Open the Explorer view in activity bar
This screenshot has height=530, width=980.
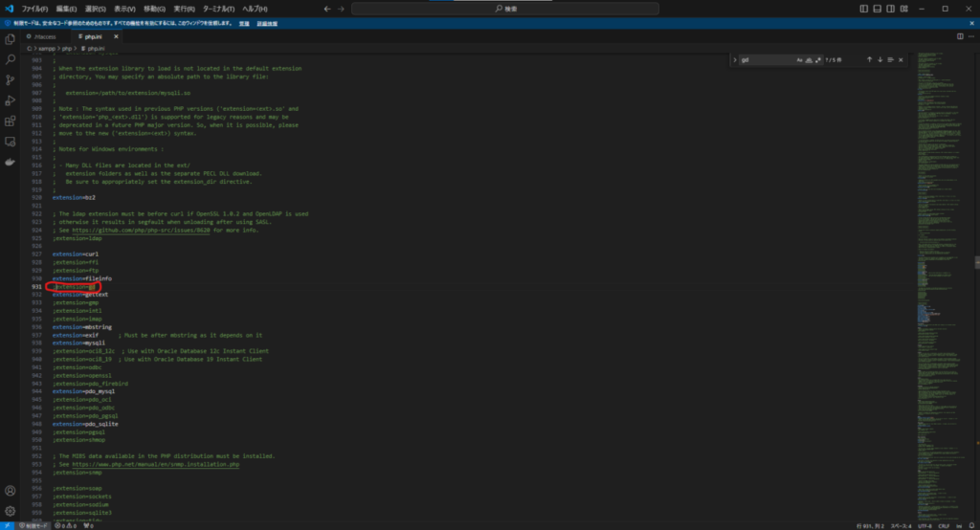(x=11, y=39)
